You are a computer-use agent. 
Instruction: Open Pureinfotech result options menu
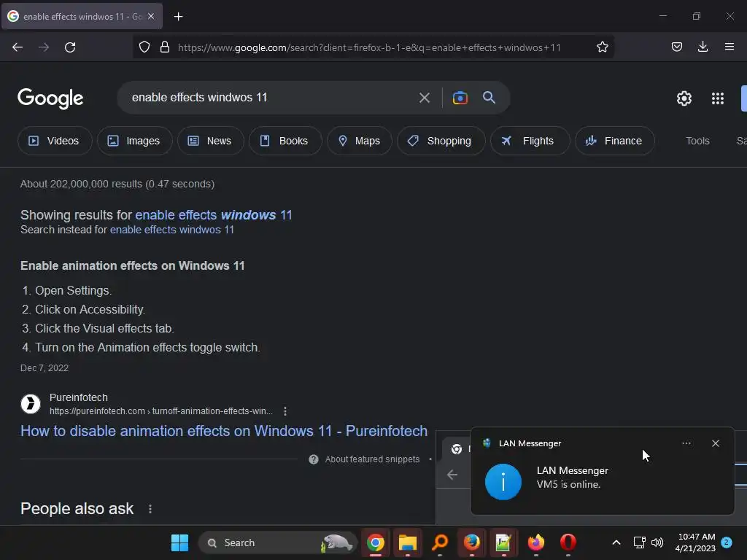pyautogui.click(x=285, y=411)
